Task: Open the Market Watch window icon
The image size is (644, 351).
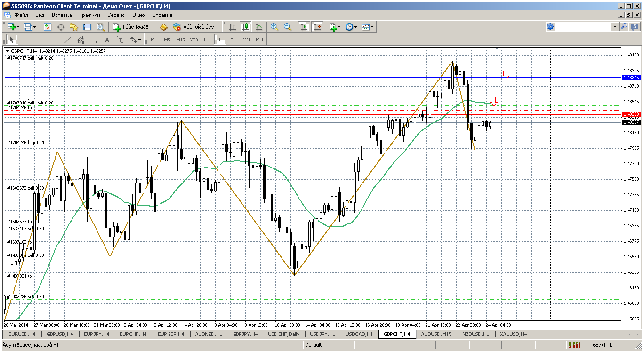Action: tap(48, 27)
